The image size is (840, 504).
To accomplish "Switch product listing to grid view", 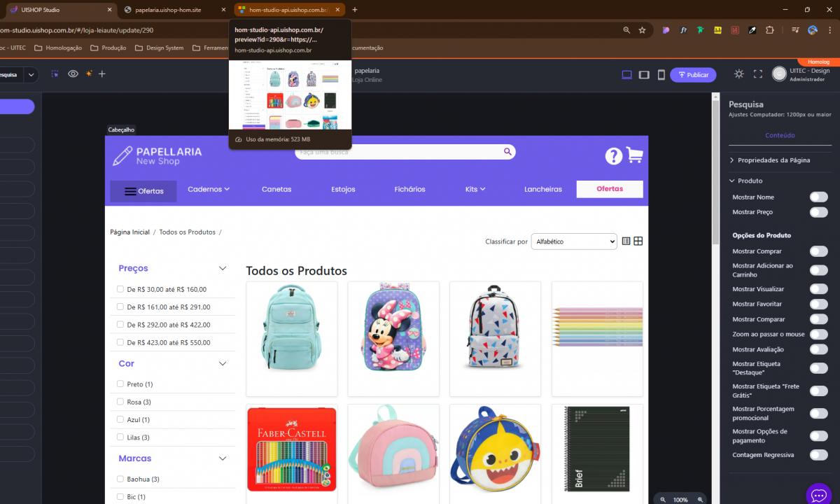I will click(638, 241).
